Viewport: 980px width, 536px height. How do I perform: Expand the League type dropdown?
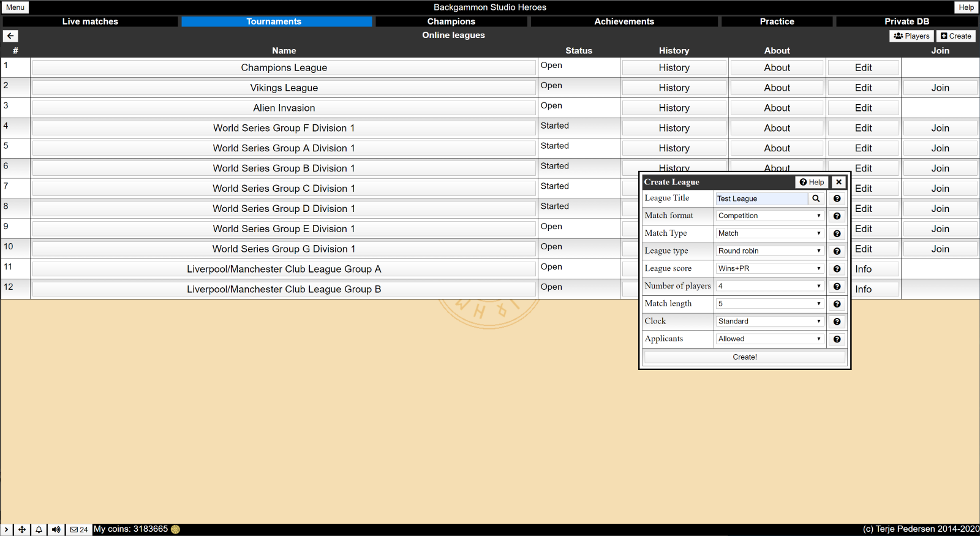pos(769,251)
